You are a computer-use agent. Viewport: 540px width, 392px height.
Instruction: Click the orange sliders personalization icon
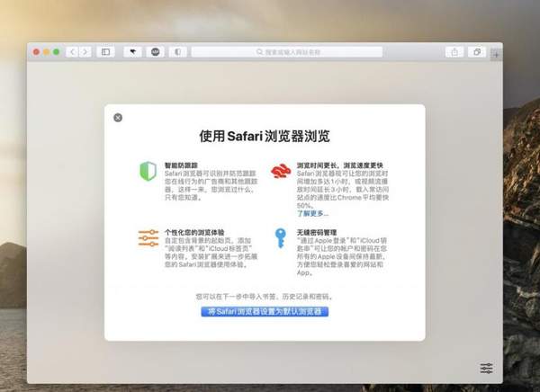pos(148,238)
